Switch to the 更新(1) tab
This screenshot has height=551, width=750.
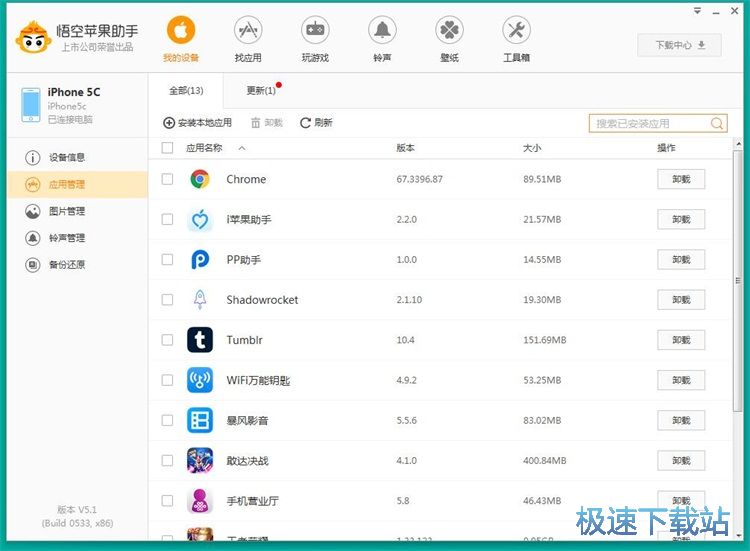pos(261,90)
